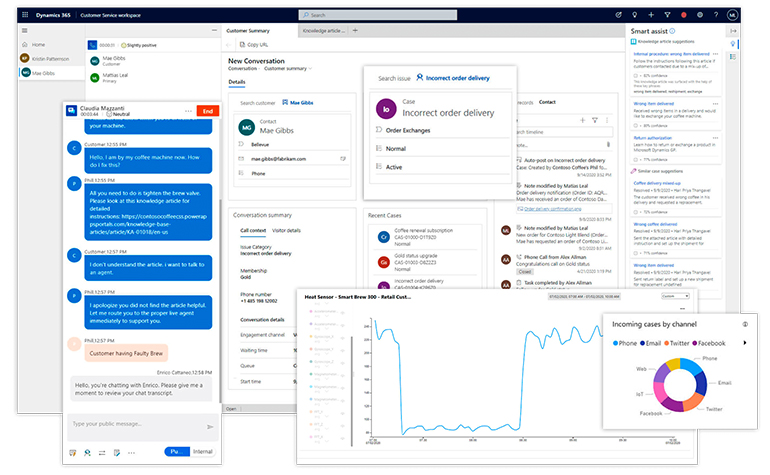Open the 'Return authorization' article link
Image resolution: width=770 pixels, height=475 pixels.
(653, 138)
